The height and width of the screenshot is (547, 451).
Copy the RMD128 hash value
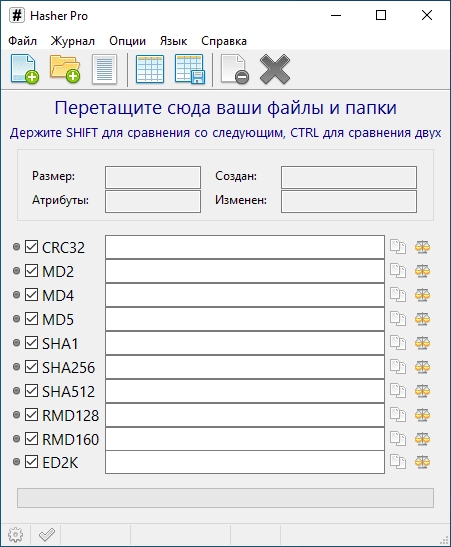tap(398, 415)
